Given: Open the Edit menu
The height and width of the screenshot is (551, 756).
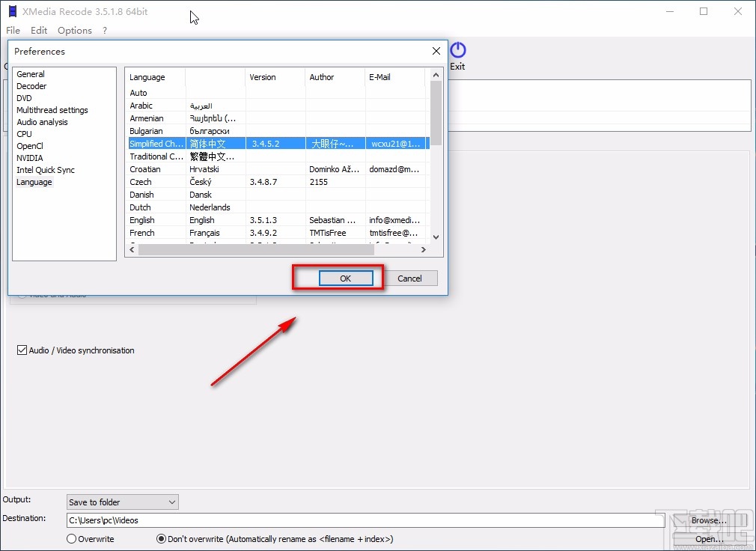Looking at the screenshot, I should [39, 31].
